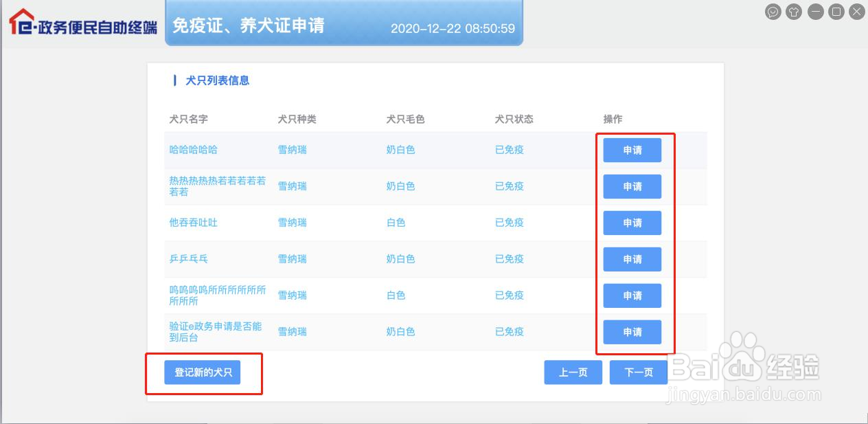Click 奶白色 in 验证e政务 row

pyautogui.click(x=401, y=332)
